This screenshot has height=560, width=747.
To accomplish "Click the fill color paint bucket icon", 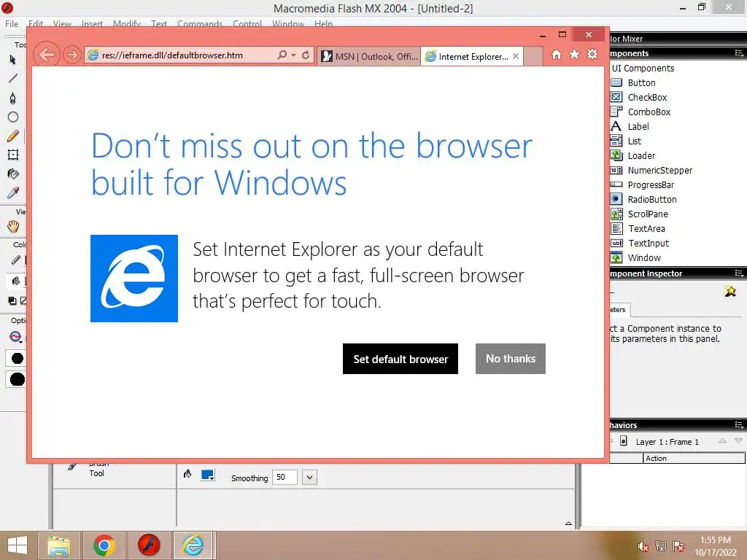I will coord(16,281).
